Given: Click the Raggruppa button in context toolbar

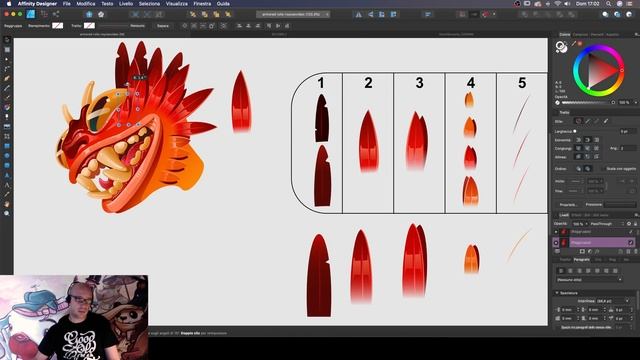Looking at the screenshot, I should point(13,26).
